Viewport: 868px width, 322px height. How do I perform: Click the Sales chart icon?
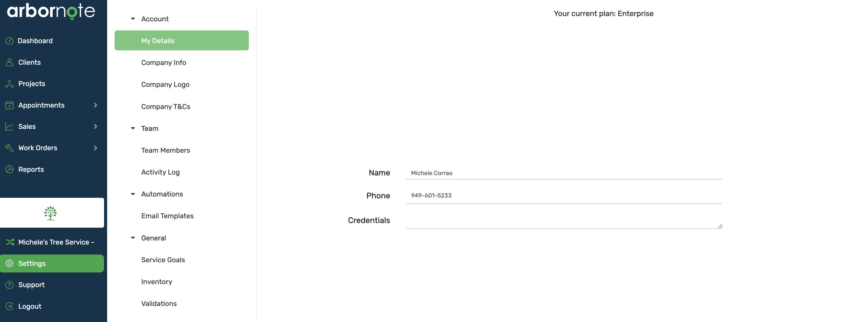click(9, 126)
